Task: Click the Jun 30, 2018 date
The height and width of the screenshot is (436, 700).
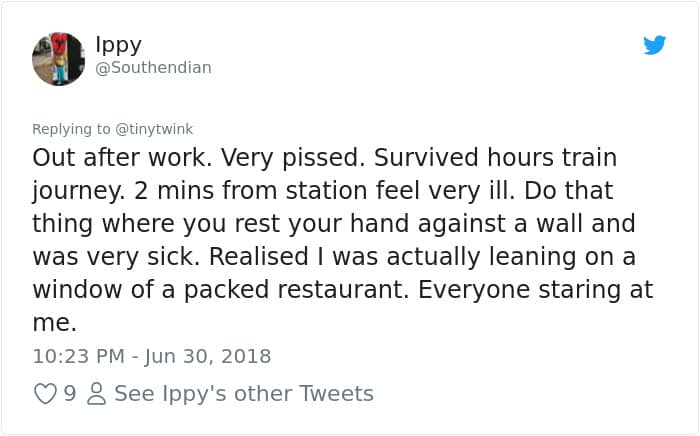Action: tap(208, 356)
